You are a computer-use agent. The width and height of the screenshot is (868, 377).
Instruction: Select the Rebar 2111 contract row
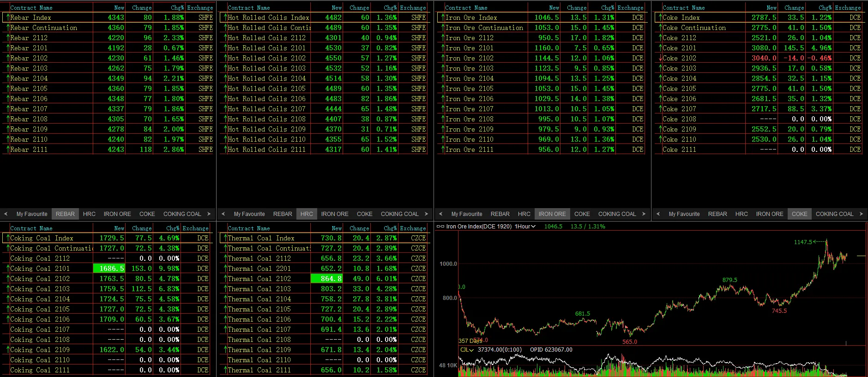(x=109, y=150)
